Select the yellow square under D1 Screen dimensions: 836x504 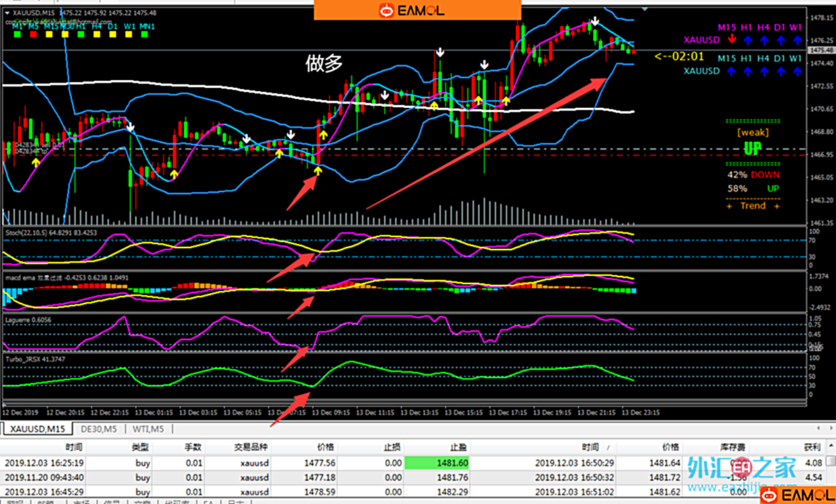click(112, 34)
